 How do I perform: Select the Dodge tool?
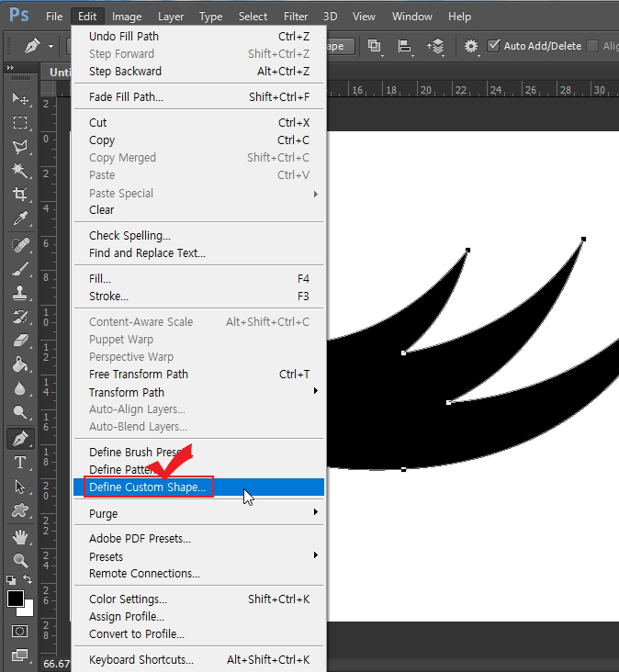click(19, 412)
